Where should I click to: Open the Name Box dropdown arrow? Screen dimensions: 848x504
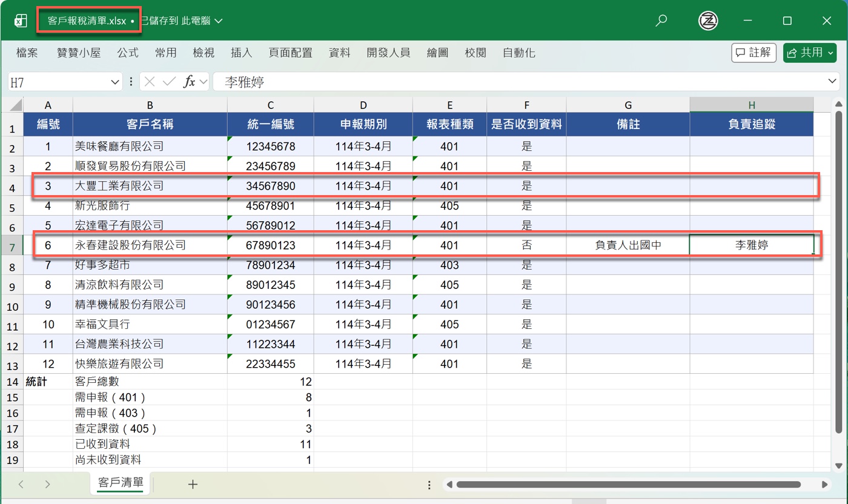pyautogui.click(x=115, y=82)
